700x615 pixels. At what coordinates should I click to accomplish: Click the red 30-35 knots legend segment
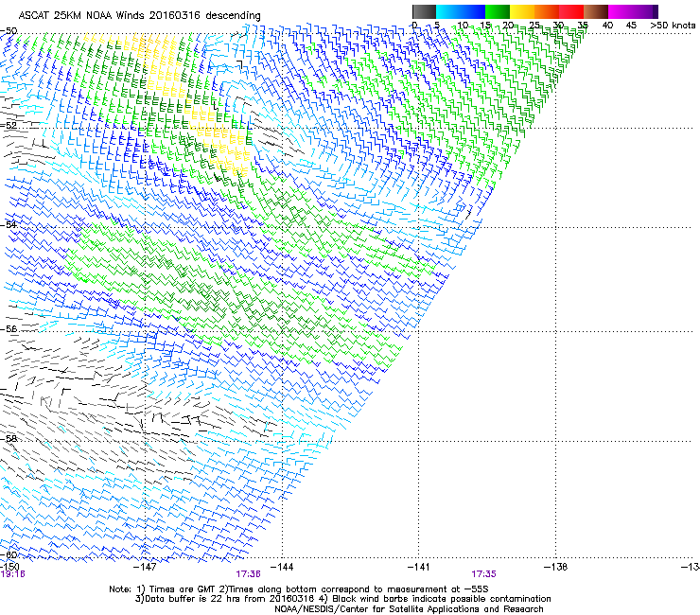tap(571, 11)
